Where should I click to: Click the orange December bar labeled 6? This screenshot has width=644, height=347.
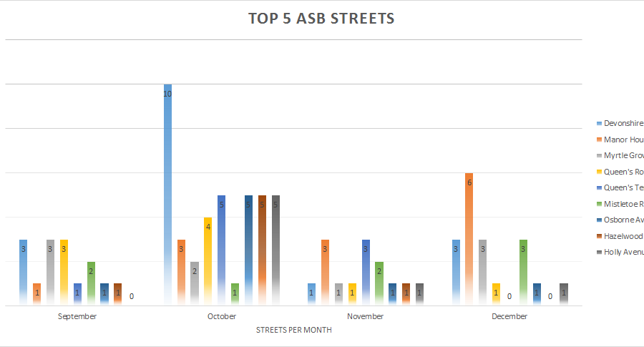coord(469,240)
